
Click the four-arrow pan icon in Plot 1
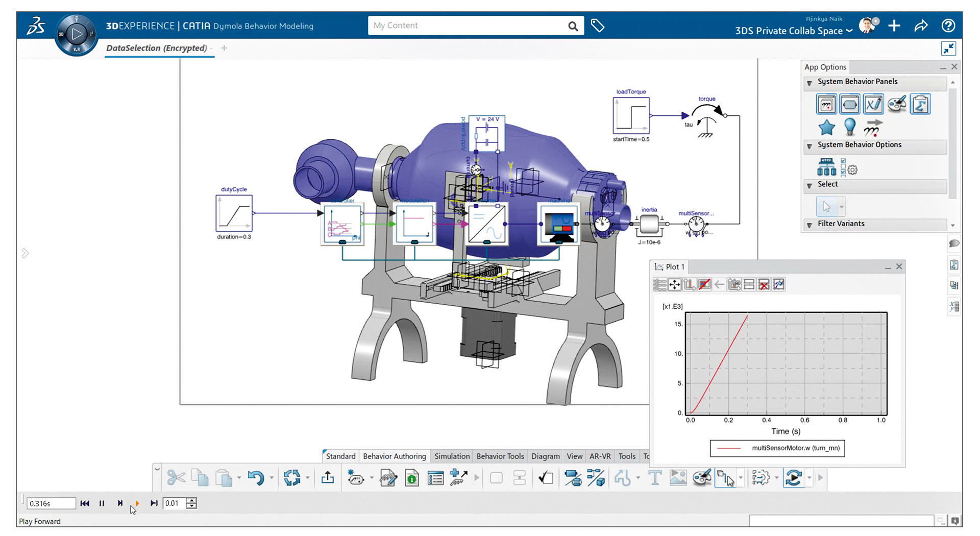pos(675,285)
